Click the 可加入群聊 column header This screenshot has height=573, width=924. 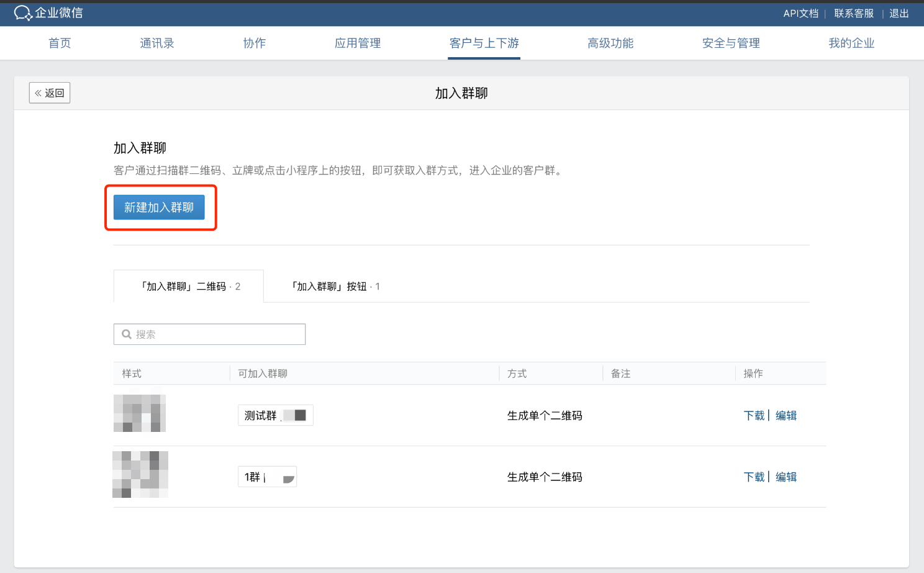(263, 374)
